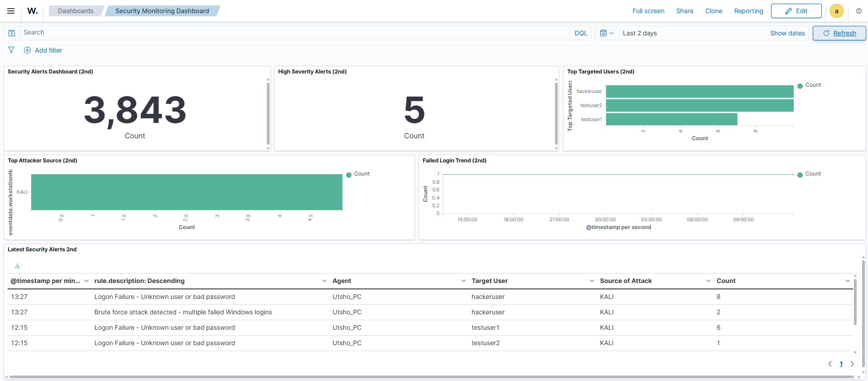Click the Add filter link
The image size is (868, 381).
[48, 50]
